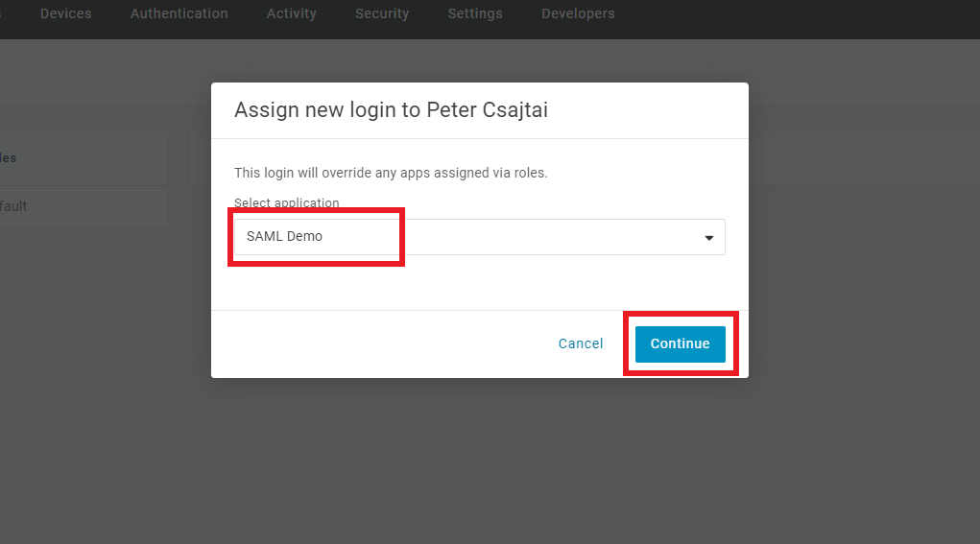This screenshot has width=980, height=544.
Task: Select the partially visible 'Default' row behind dialog
Action: (x=13, y=206)
